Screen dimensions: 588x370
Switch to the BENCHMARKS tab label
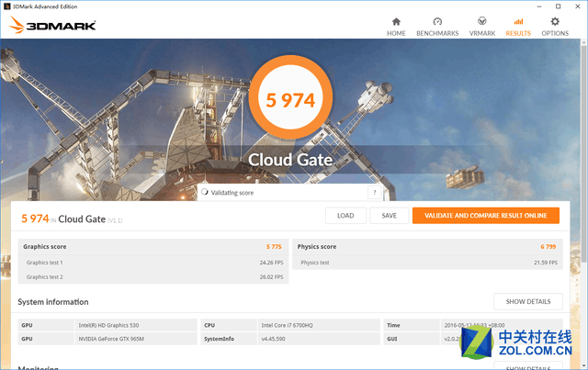(437, 33)
